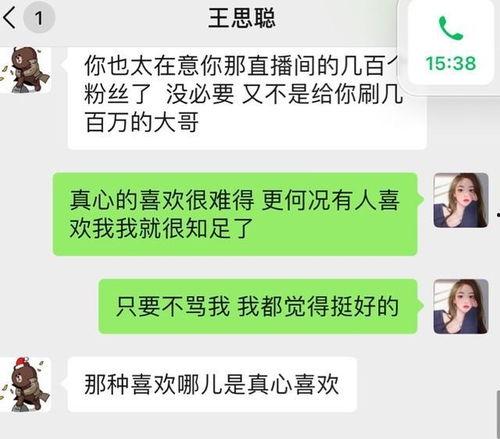Image resolution: width=500 pixels, height=439 pixels.
Task: Open the bear avatar beside the top message
Action: pyautogui.click(x=26, y=70)
